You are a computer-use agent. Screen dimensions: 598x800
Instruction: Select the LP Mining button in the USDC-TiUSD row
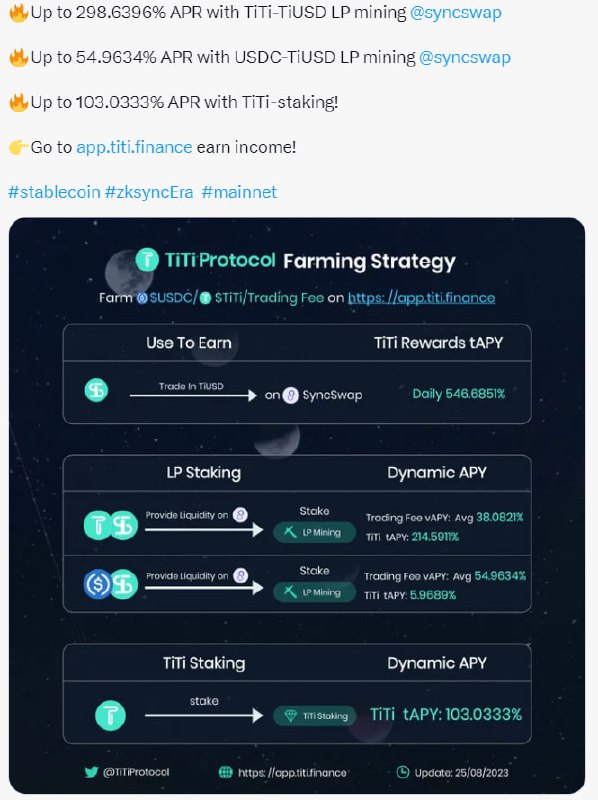(314, 592)
